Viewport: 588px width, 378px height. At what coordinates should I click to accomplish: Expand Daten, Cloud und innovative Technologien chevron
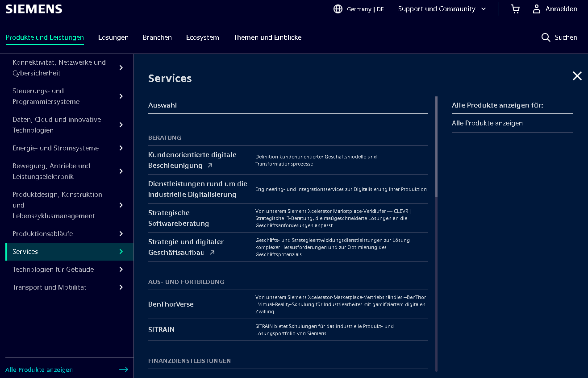coord(121,125)
